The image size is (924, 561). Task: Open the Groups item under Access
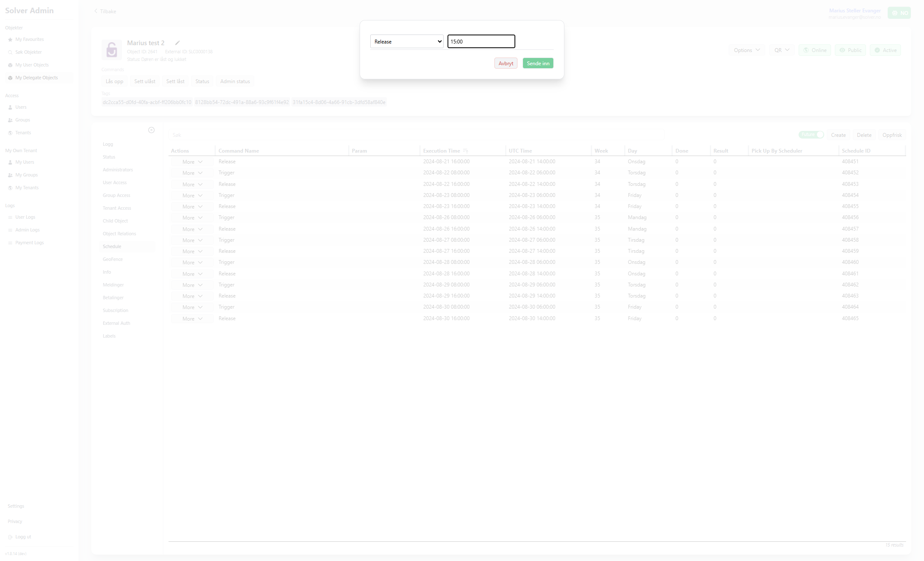point(23,120)
